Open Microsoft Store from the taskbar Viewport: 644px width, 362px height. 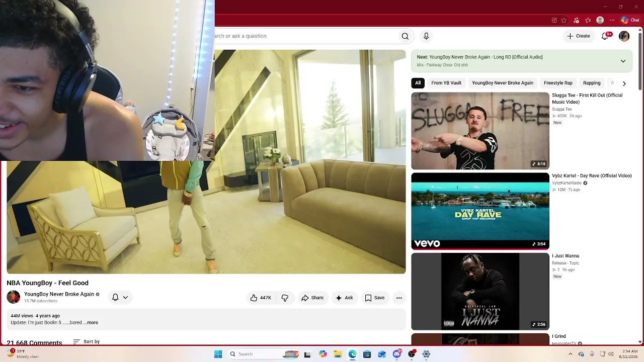367,354
